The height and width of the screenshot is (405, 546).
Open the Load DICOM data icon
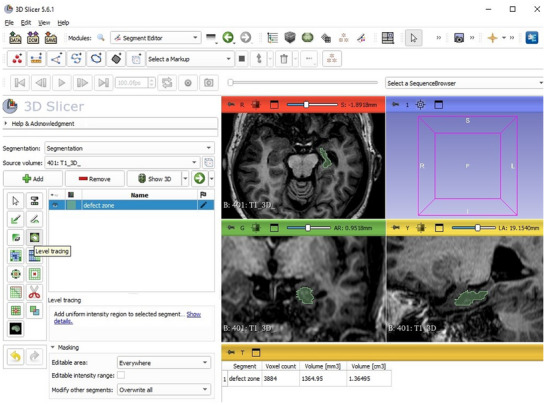coord(33,38)
